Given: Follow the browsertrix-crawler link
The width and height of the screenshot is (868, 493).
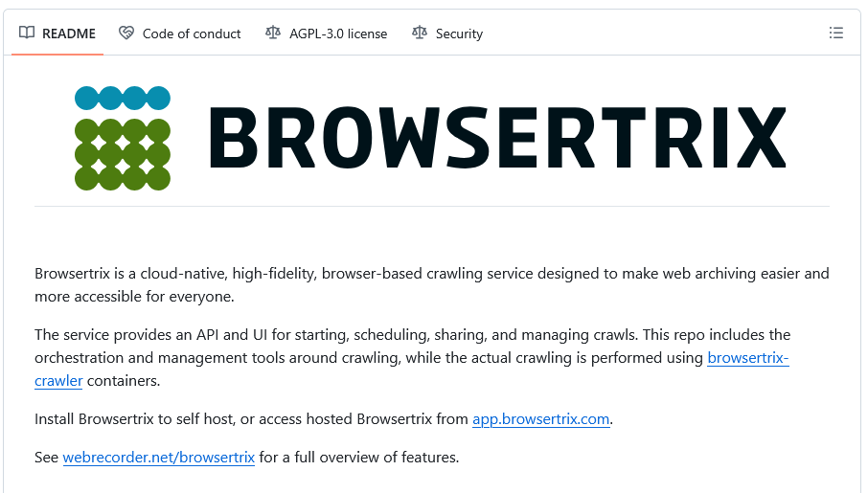Looking at the screenshot, I should 747,358.
